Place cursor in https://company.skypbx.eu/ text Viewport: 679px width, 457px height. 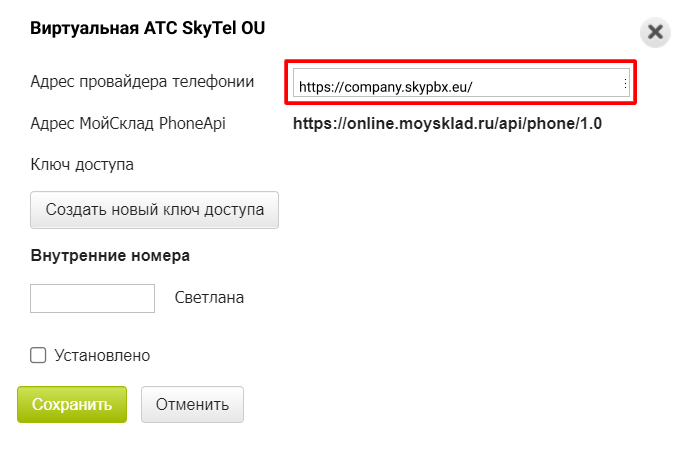point(385,87)
